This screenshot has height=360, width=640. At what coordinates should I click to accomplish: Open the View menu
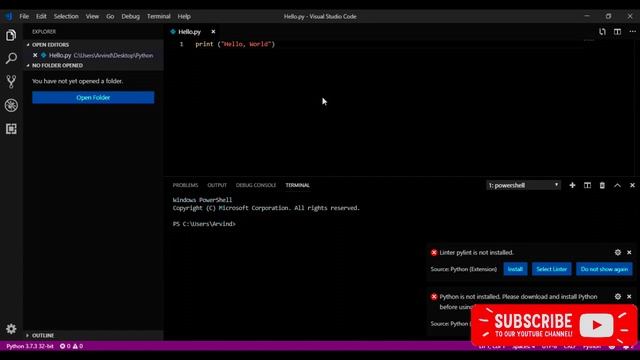tap(92, 16)
